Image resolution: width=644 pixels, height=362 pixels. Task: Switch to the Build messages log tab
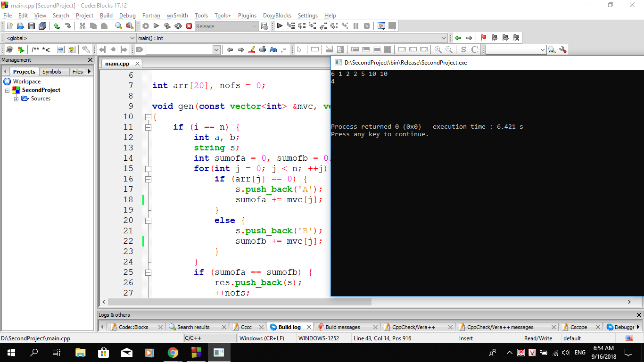(342, 327)
